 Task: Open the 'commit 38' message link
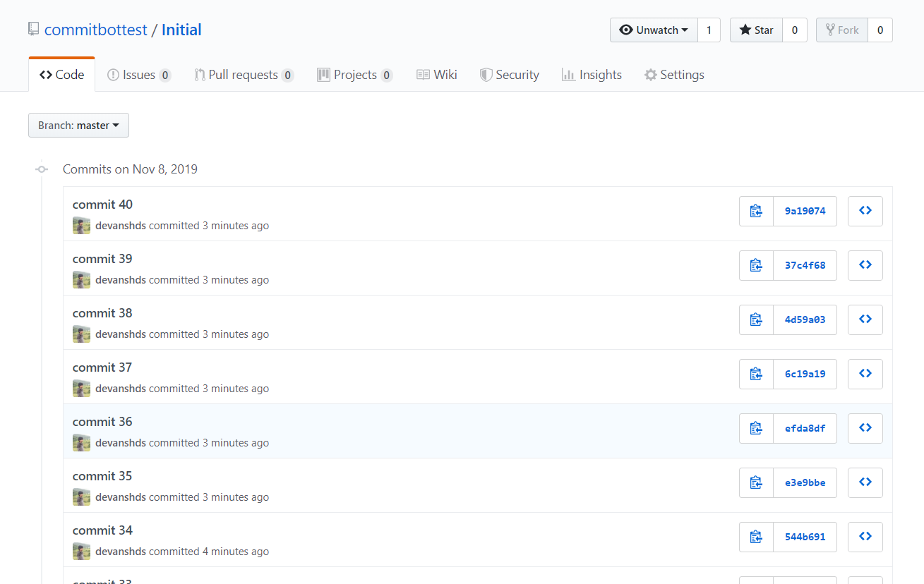click(102, 313)
